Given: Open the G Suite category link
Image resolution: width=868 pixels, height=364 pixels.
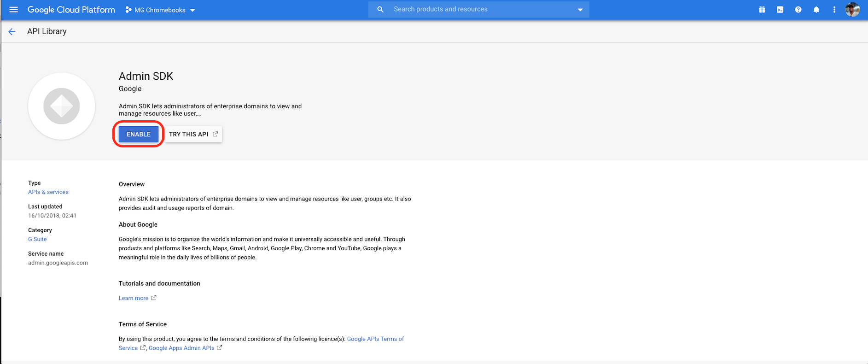Looking at the screenshot, I should point(37,239).
